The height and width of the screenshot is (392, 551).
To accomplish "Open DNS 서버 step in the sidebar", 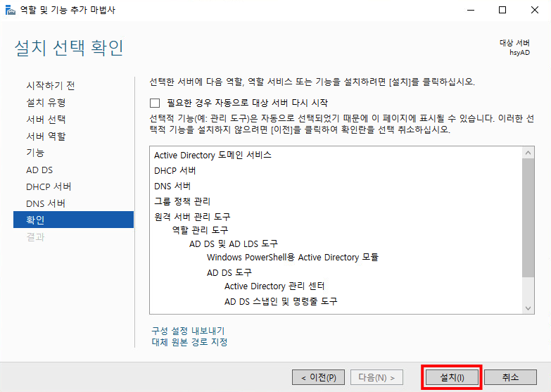I will (x=46, y=203).
